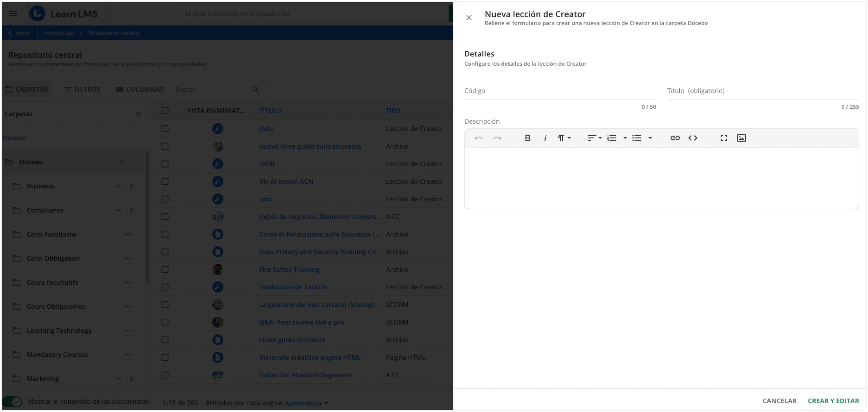Click the Título (obligatorio) input field
The height and width of the screenshot is (412, 868).
click(763, 91)
